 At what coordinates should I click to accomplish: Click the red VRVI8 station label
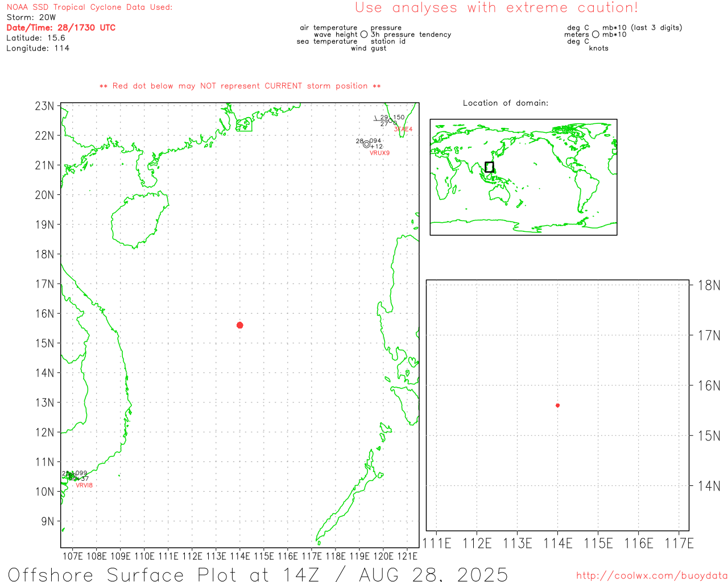coord(84,485)
